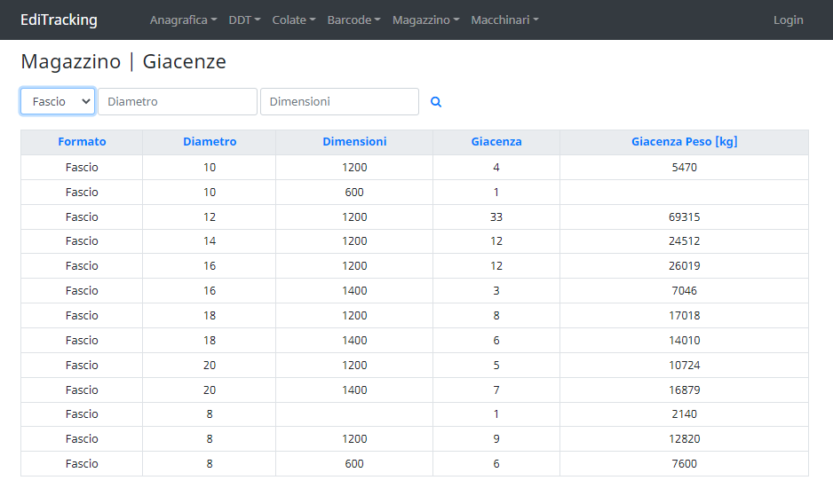Click the Login link
Image resolution: width=833 pixels, height=504 pixels.
point(788,20)
